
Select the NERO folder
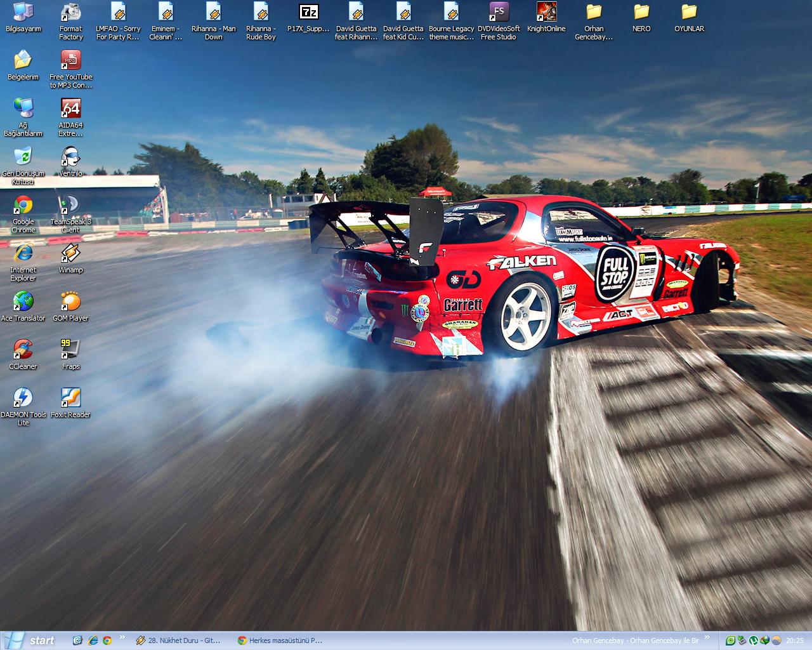[x=641, y=18]
